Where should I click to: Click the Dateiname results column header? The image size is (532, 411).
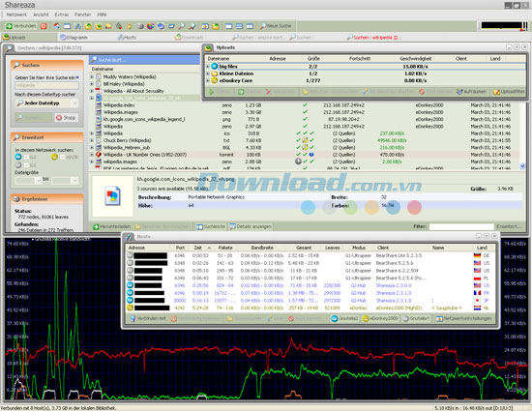[x=103, y=70]
